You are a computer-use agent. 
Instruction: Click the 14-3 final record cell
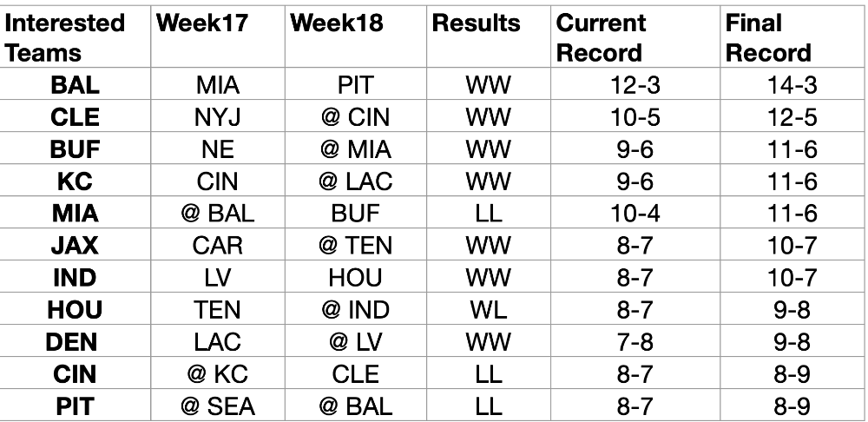tap(792, 84)
